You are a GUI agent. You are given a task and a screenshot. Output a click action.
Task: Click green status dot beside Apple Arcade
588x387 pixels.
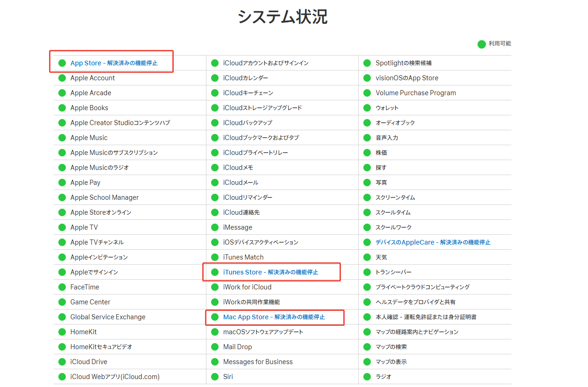tap(62, 93)
